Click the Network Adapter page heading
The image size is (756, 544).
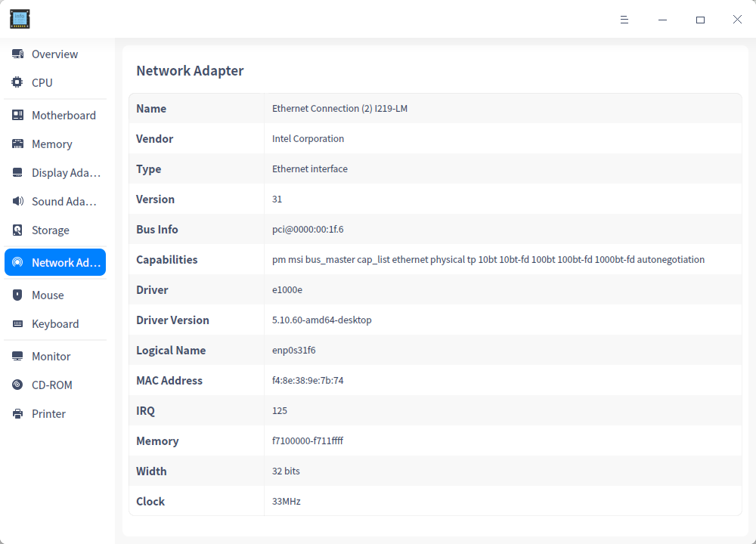(190, 70)
